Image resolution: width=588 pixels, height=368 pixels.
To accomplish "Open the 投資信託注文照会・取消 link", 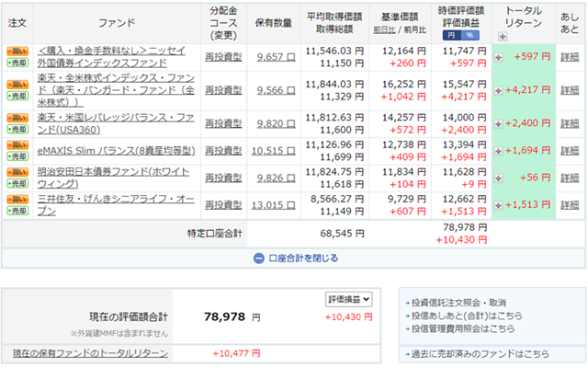I will pyautogui.click(x=459, y=303).
